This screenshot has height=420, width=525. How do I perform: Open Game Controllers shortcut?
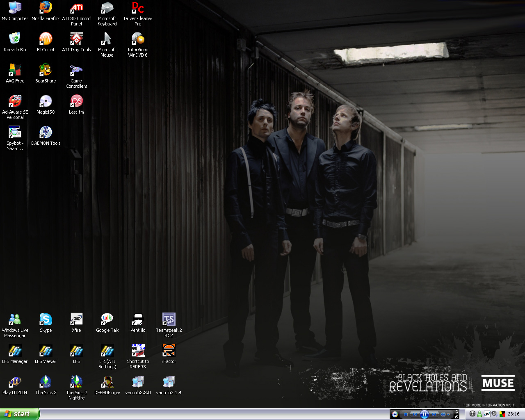76,76
